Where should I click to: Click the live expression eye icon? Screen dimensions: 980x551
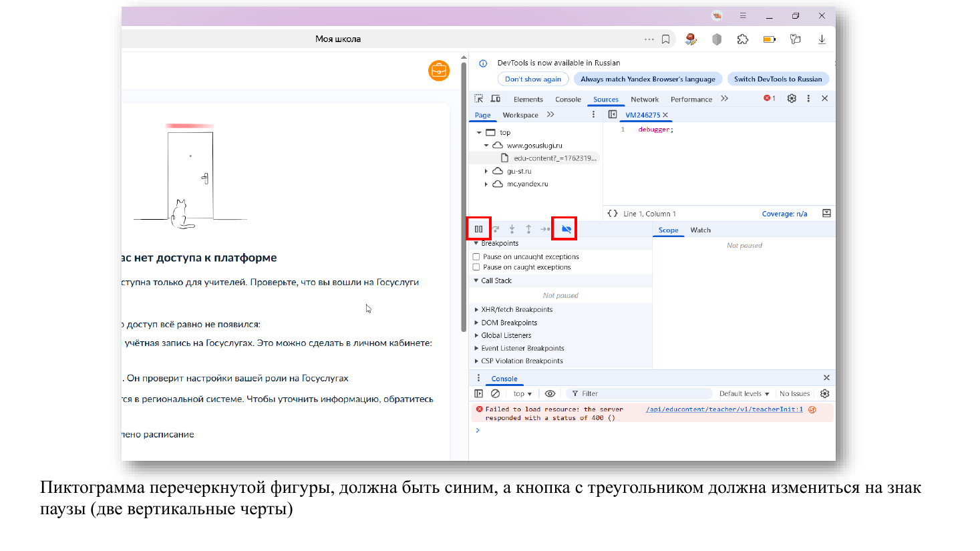[x=550, y=393]
